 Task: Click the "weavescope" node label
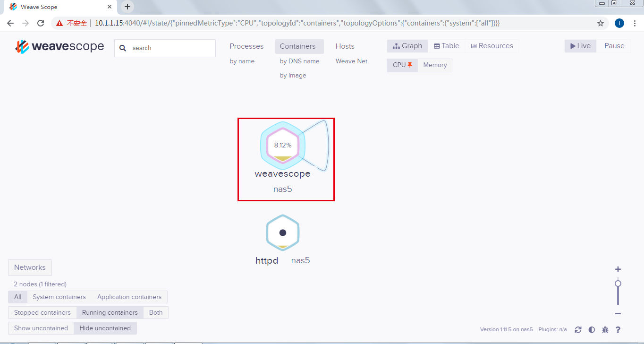coord(282,173)
